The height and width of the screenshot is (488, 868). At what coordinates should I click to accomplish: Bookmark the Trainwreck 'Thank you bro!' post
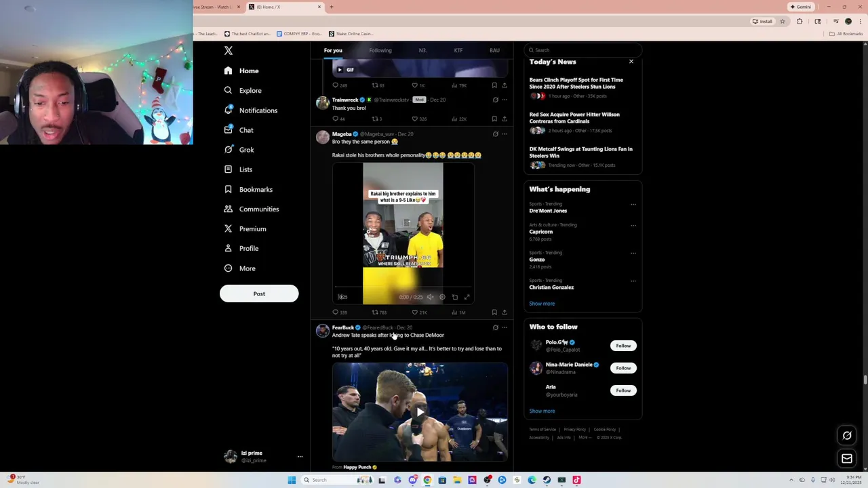pos(494,119)
